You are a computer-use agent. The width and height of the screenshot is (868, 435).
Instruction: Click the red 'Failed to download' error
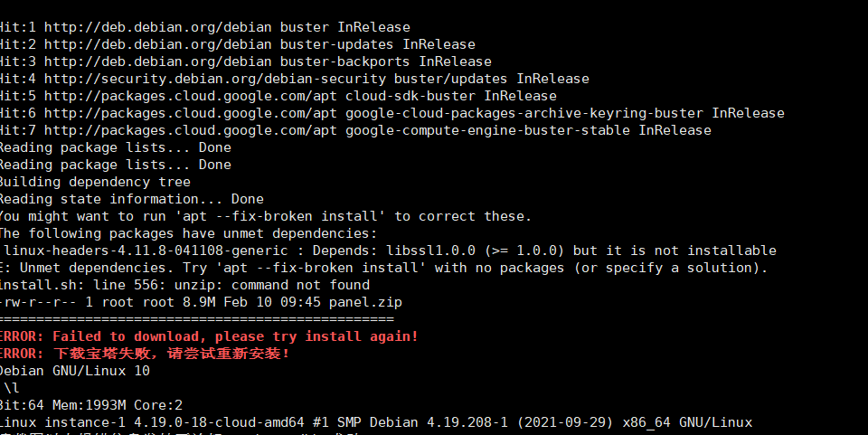pyautogui.click(x=209, y=336)
